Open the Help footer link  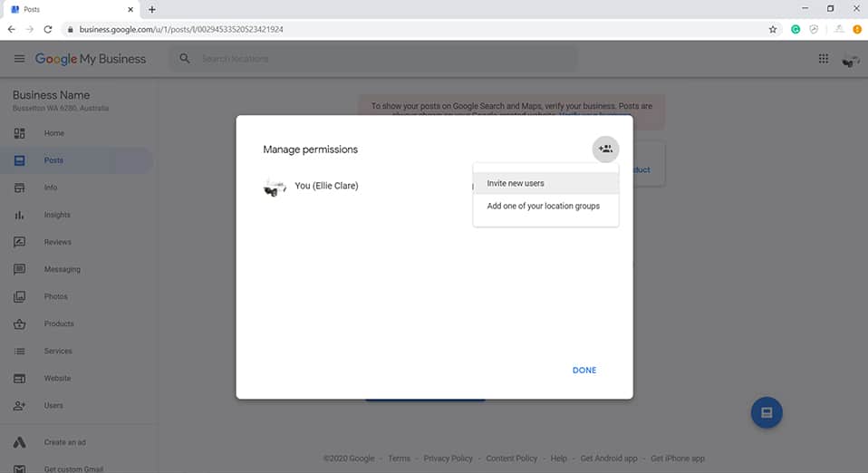[558, 459]
